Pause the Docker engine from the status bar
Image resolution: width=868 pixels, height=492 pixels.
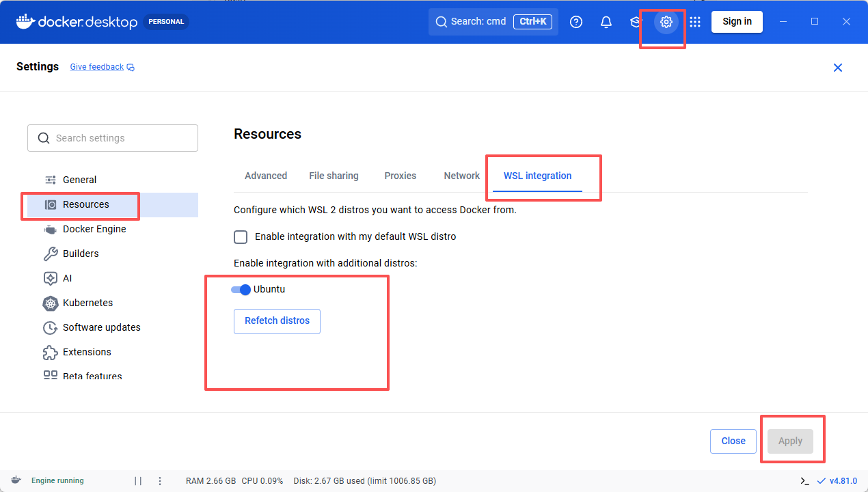pyautogui.click(x=138, y=481)
